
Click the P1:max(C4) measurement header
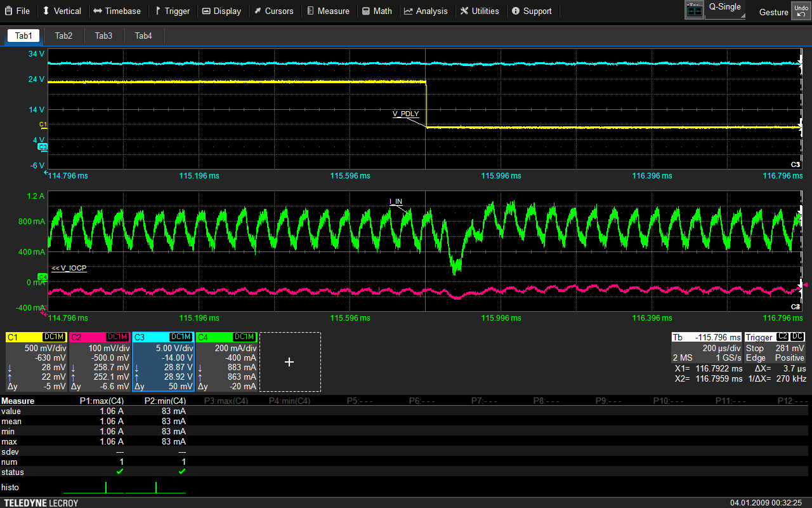[x=101, y=401]
